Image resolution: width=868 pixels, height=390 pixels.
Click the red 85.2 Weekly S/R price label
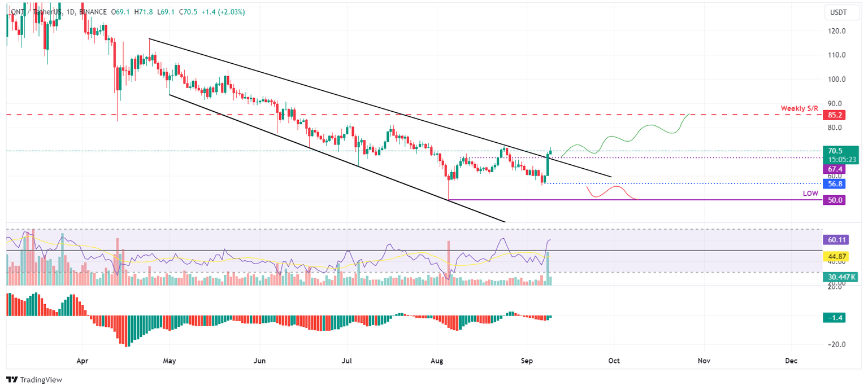pos(835,115)
